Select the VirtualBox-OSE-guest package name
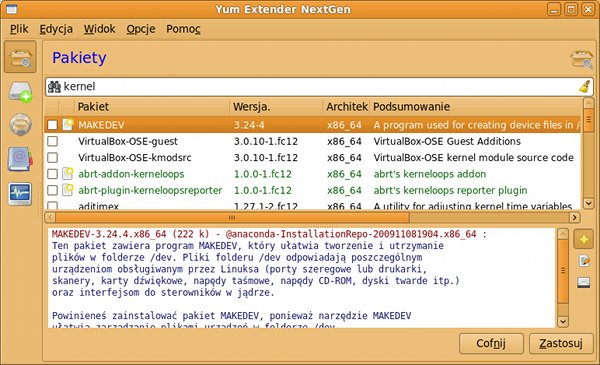The height and width of the screenshot is (365, 600). 128,141
